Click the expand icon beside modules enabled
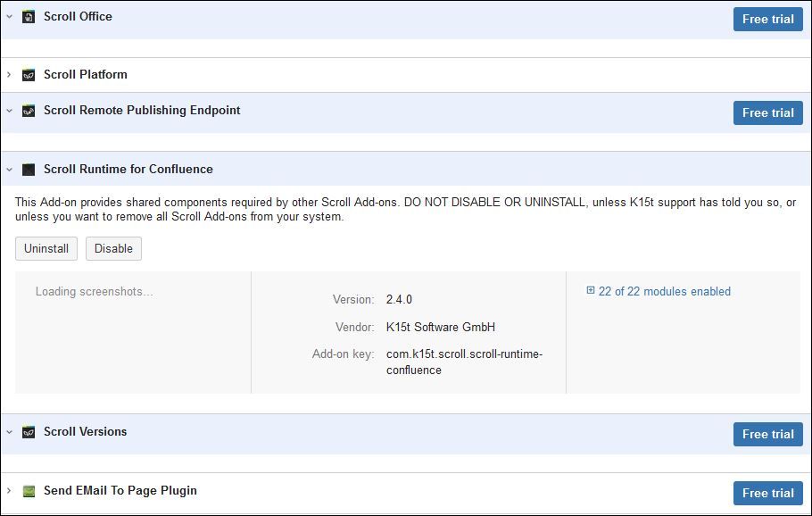The height and width of the screenshot is (516, 812). pos(591,290)
